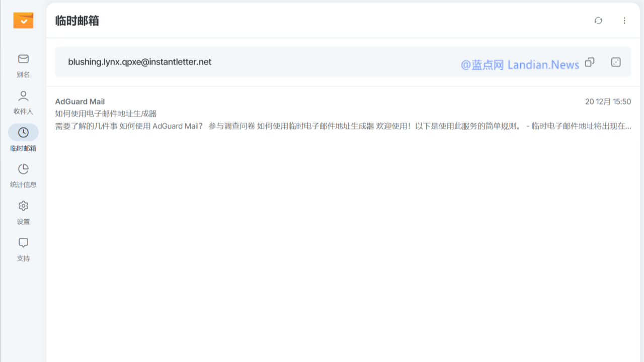Click the 20 12月 15:50 timestamp
The height and width of the screenshot is (362, 644).
click(x=608, y=102)
